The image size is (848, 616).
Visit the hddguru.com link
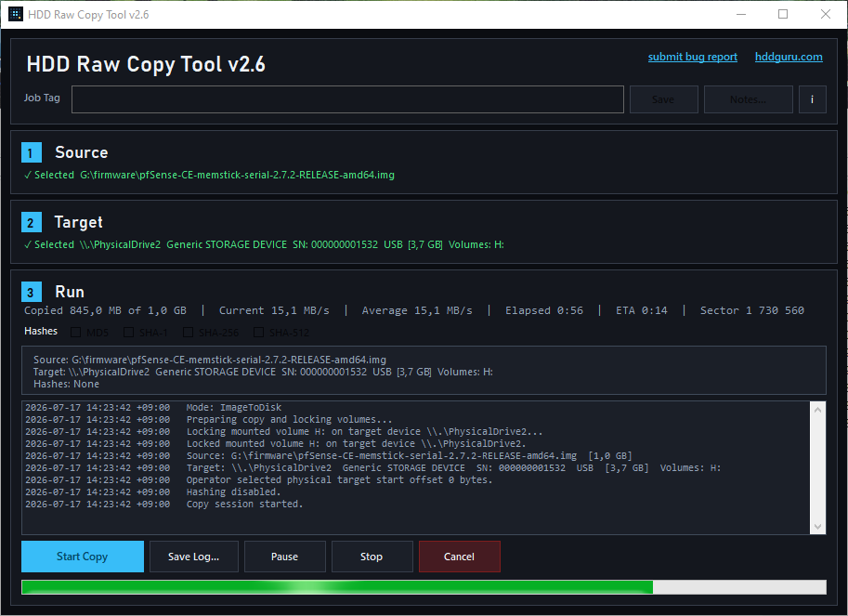[789, 57]
